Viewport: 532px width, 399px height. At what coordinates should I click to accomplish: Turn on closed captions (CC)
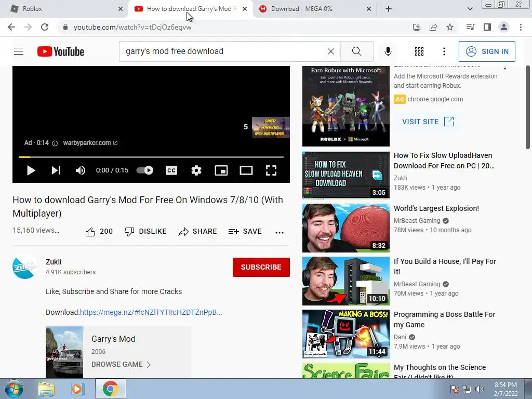(x=171, y=170)
